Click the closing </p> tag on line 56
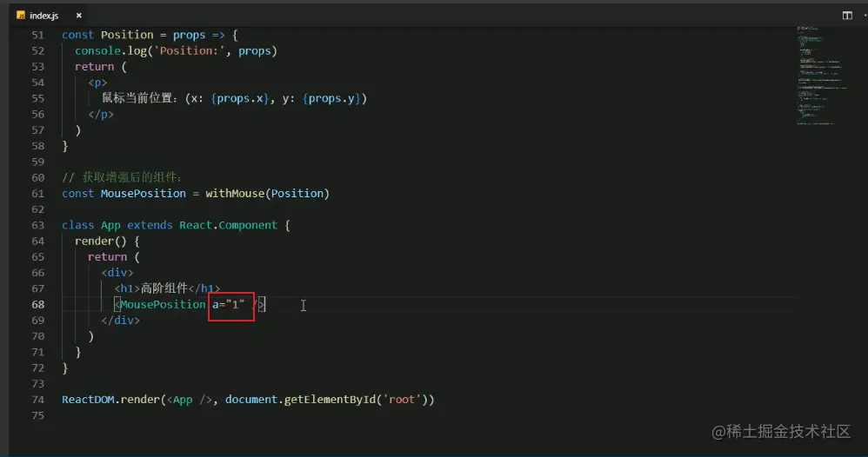Screen dimensions: 868x457 [101, 115]
